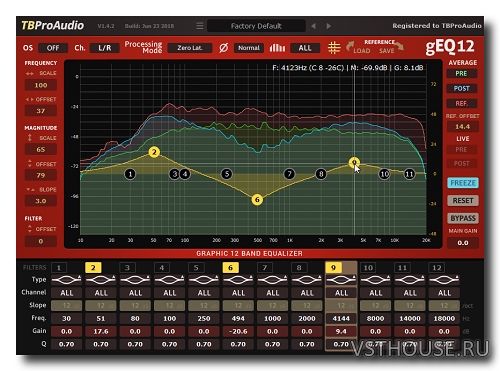Open Processing Mode Zero Lat. dropdown
This screenshot has width=500, height=371.
(190, 48)
